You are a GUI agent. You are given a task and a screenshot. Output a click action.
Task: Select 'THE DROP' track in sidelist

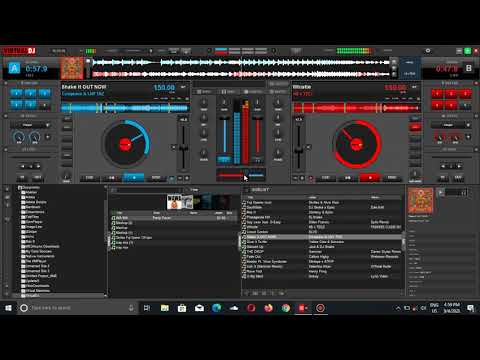pos(322,252)
